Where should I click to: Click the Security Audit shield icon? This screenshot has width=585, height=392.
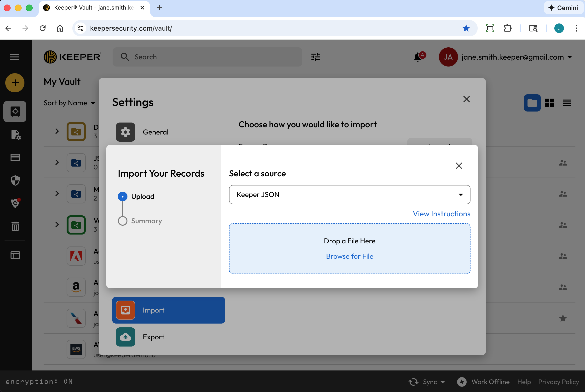pyautogui.click(x=15, y=180)
